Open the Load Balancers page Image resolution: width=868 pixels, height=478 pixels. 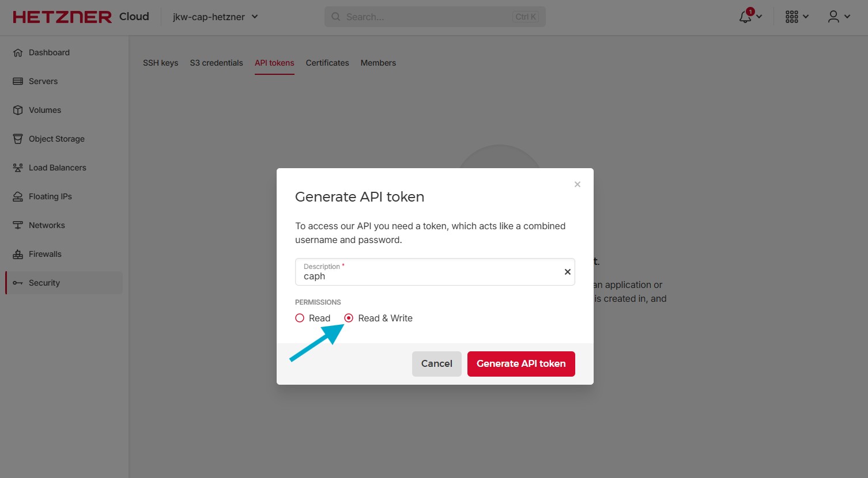56,167
